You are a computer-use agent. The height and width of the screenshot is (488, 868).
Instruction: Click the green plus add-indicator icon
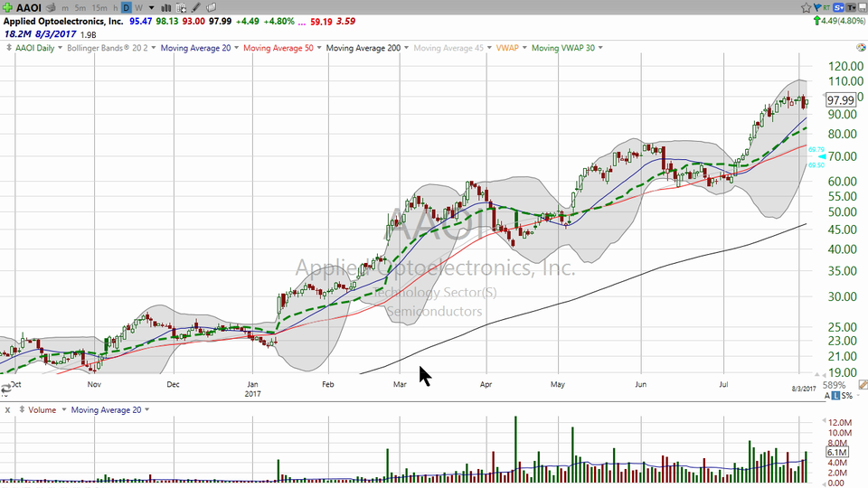coord(7,8)
